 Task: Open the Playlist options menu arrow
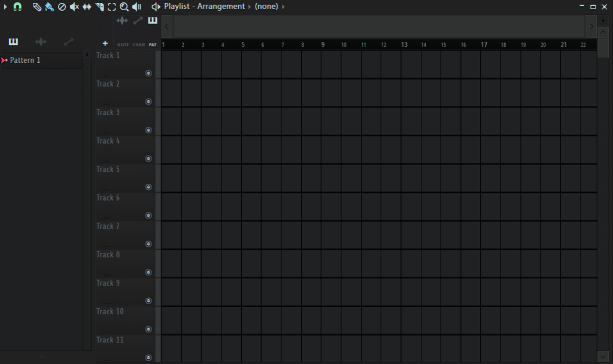(5, 7)
